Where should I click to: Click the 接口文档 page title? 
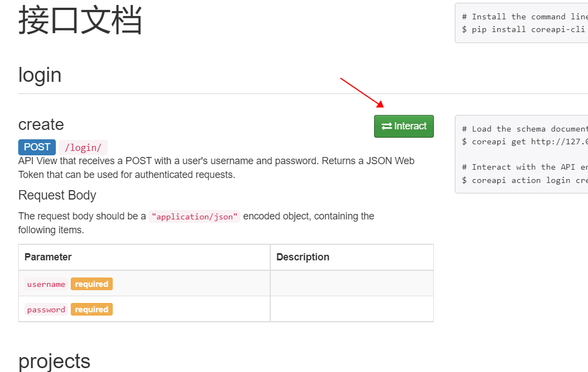tap(80, 20)
